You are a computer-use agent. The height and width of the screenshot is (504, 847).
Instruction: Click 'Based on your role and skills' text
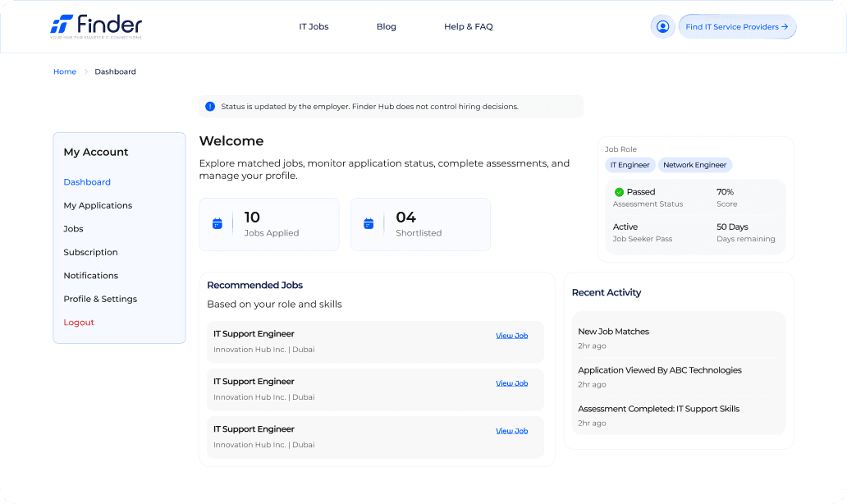tap(274, 305)
